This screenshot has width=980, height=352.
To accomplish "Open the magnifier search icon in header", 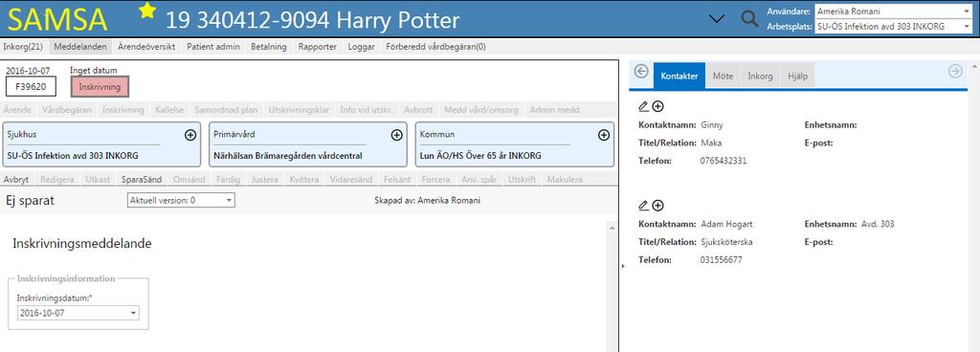I will tap(749, 19).
